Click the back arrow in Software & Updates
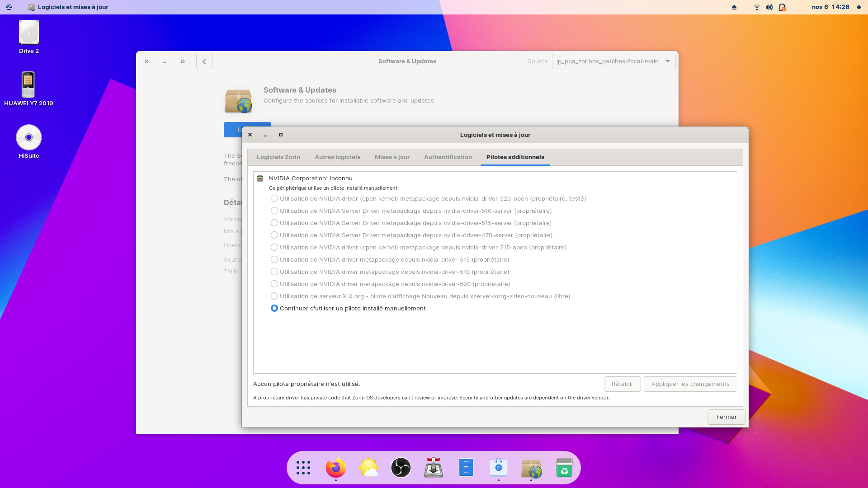Screen dimensions: 868x488 tap(204, 61)
